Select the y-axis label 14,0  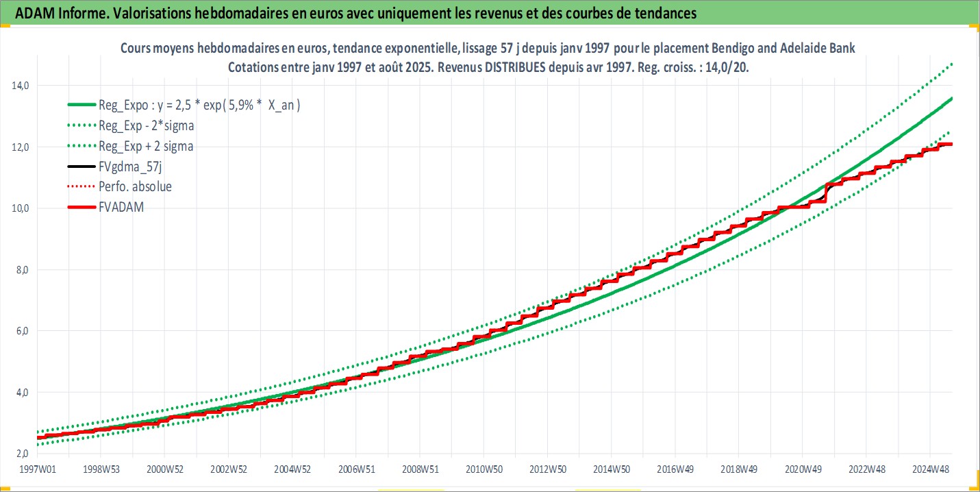click(20, 86)
